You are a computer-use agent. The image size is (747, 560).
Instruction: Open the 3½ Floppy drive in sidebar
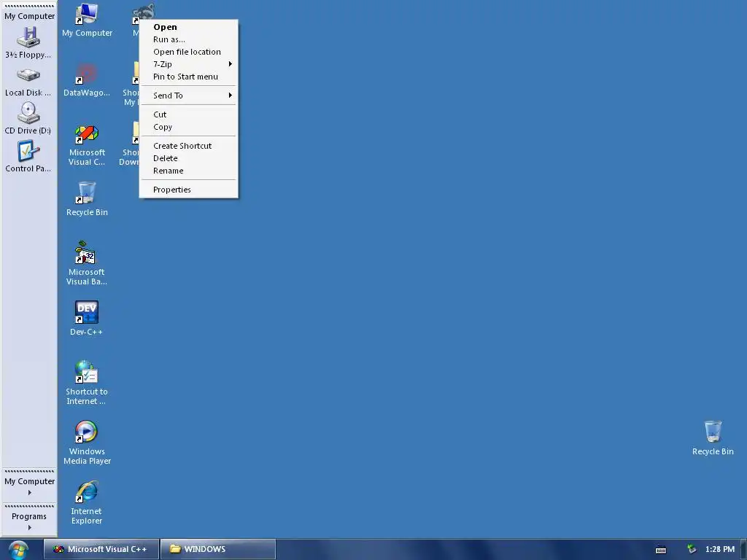click(28, 43)
